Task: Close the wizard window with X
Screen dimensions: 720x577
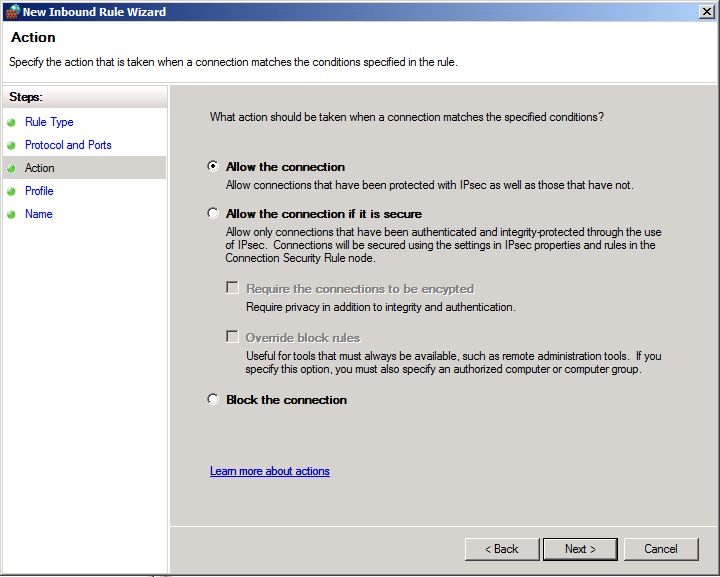Action: click(707, 11)
